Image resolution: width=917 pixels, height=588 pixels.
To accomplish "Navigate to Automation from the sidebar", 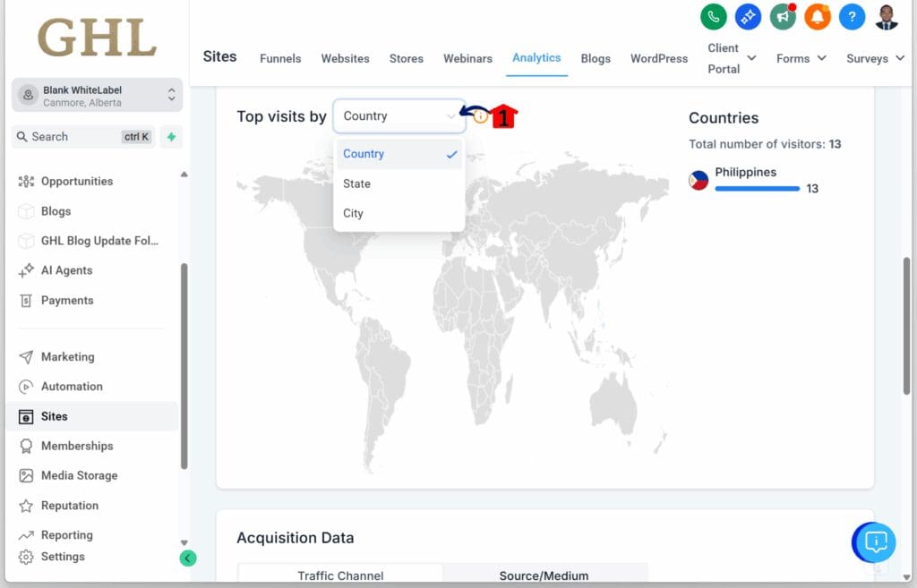I will click(71, 386).
